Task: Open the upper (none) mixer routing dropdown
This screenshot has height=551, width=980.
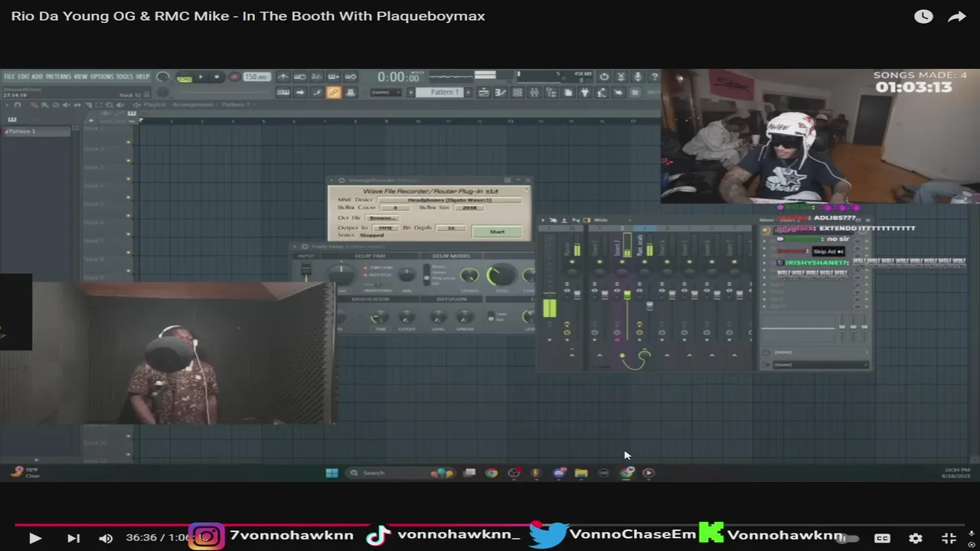Action: pos(822,352)
